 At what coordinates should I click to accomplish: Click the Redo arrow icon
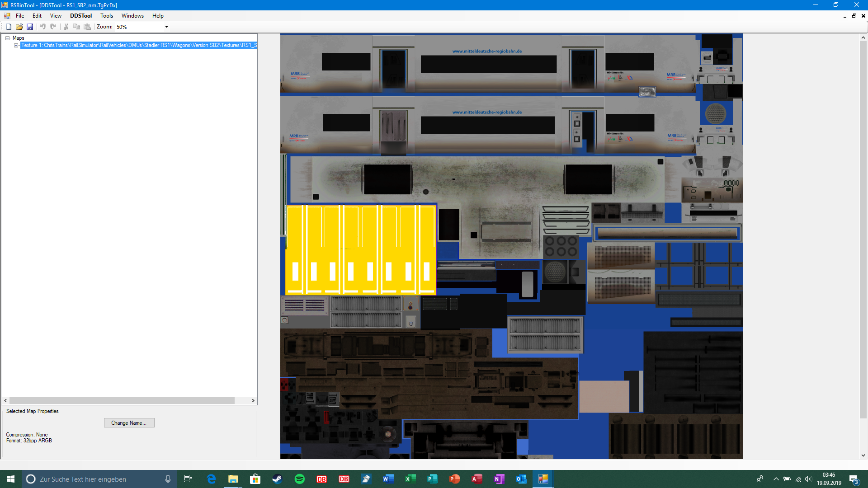(x=53, y=27)
